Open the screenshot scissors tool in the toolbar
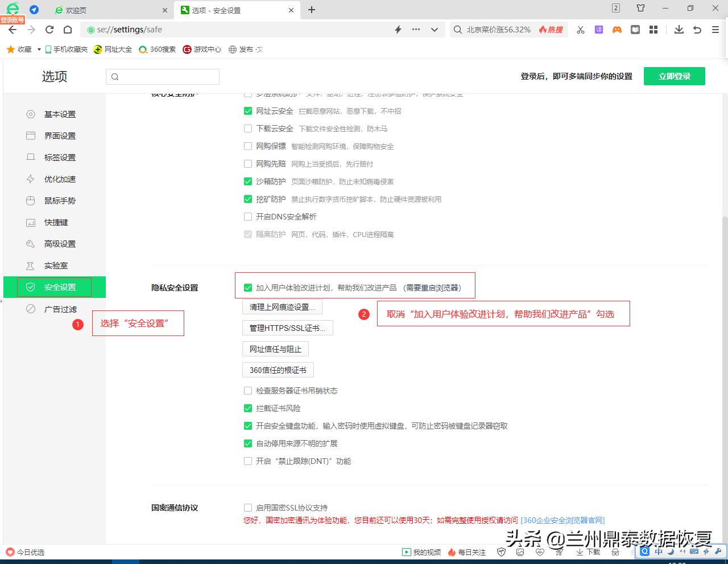This screenshot has width=728, height=564. 580,30
